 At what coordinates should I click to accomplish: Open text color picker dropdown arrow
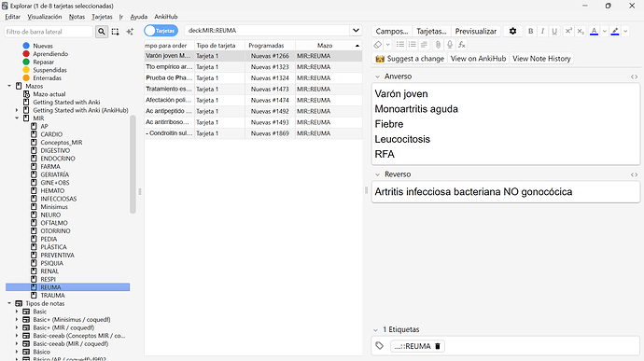[x=605, y=31]
